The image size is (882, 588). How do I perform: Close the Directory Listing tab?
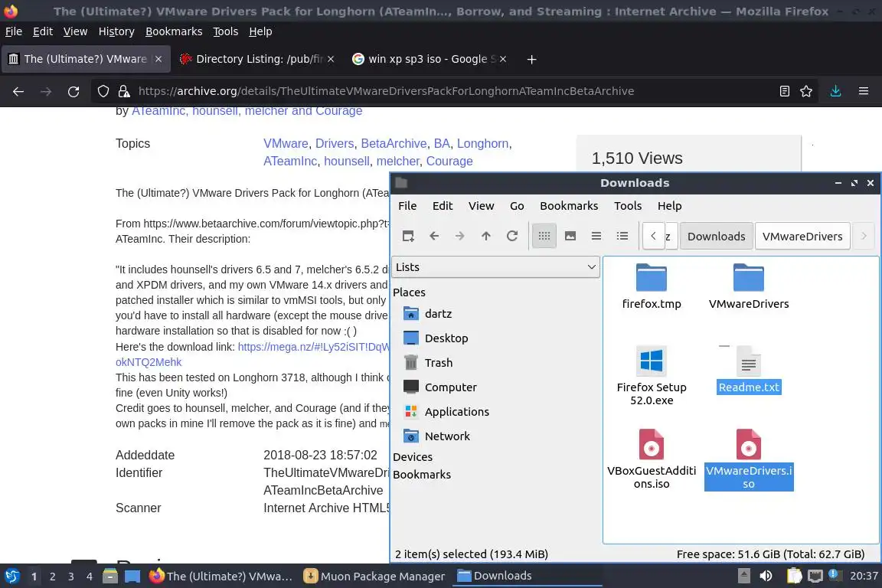(x=331, y=59)
